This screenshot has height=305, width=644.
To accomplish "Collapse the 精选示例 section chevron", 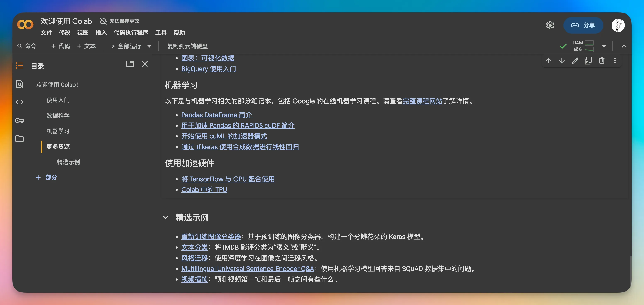I will coord(166,217).
